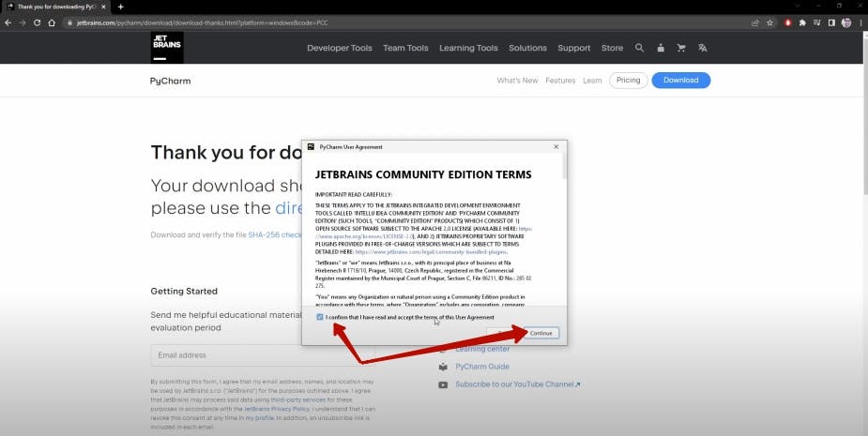The image size is (868, 436).
Task: Click the JETBRAINS COMMUNITY EDITION TERMS heading
Action: 423,174
